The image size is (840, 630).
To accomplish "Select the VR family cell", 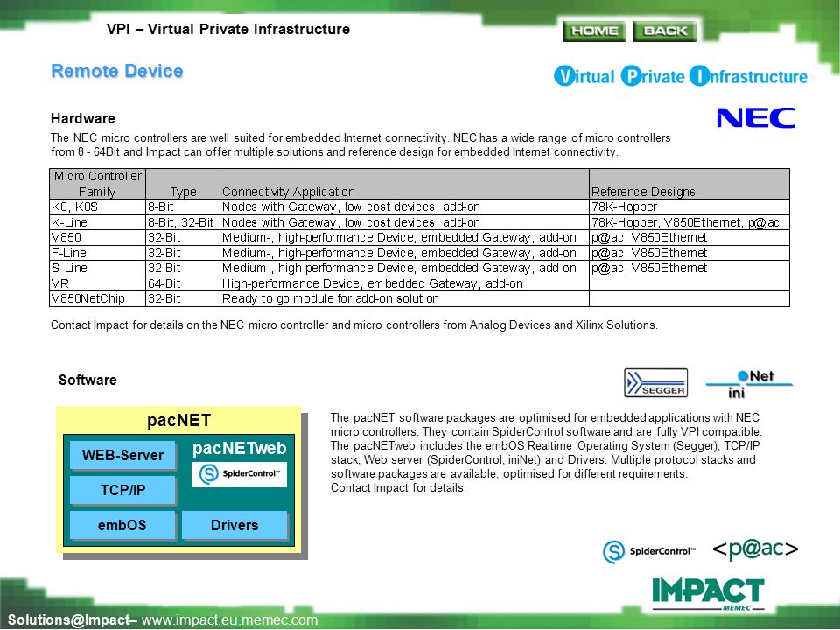I will 97,283.
